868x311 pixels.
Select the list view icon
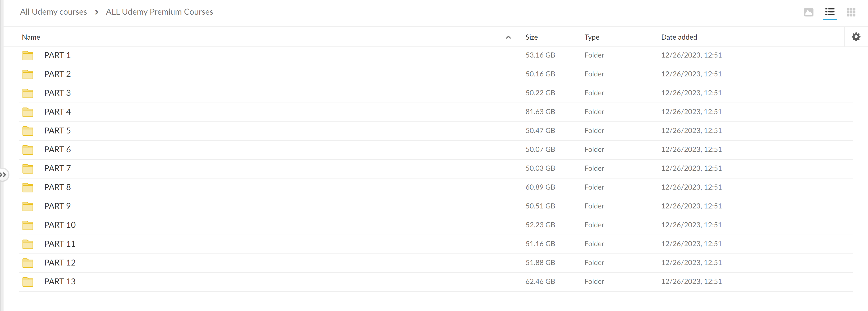(830, 12)
